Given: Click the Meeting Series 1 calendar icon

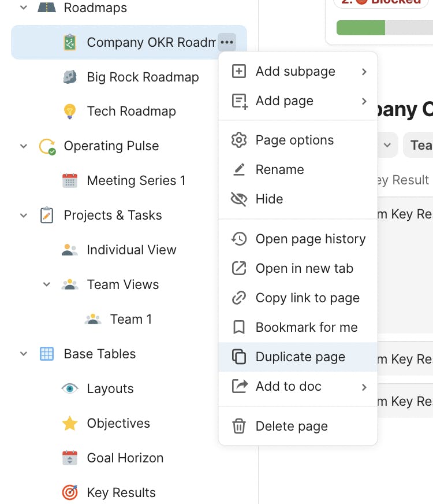Looking at the screenshot, I should click(x=70, y=181).
